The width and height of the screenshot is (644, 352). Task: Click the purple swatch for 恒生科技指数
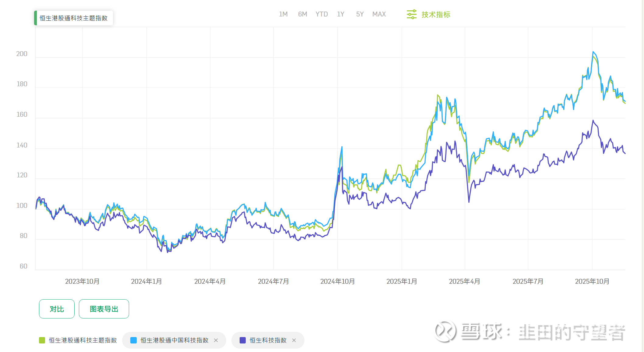coord(243,340)
